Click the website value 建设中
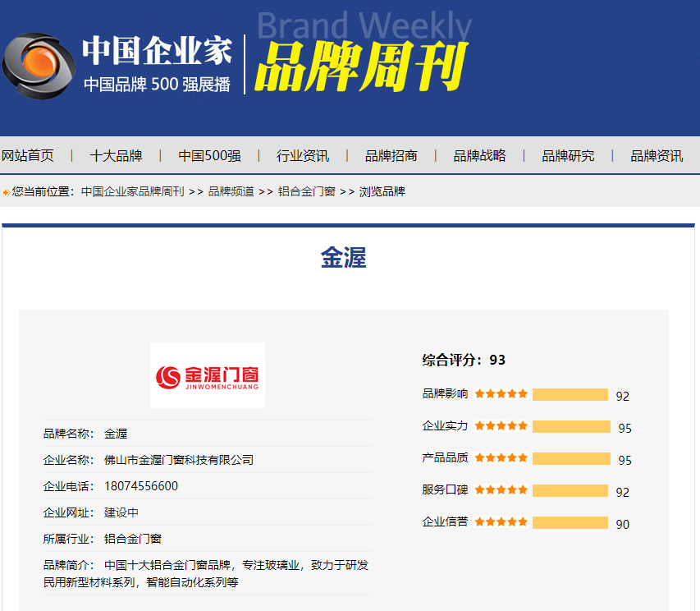The height and width of the screenshot is (611, 700). point(121,512)
